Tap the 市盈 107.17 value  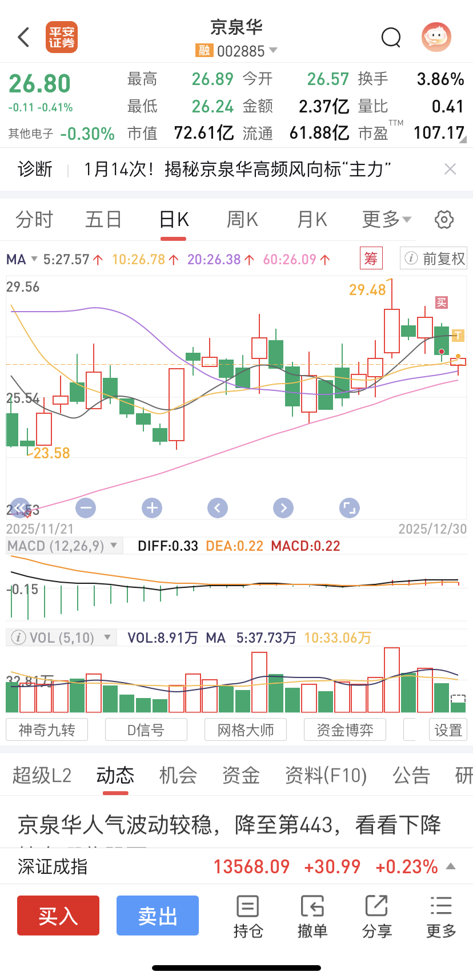pos(439,133)
